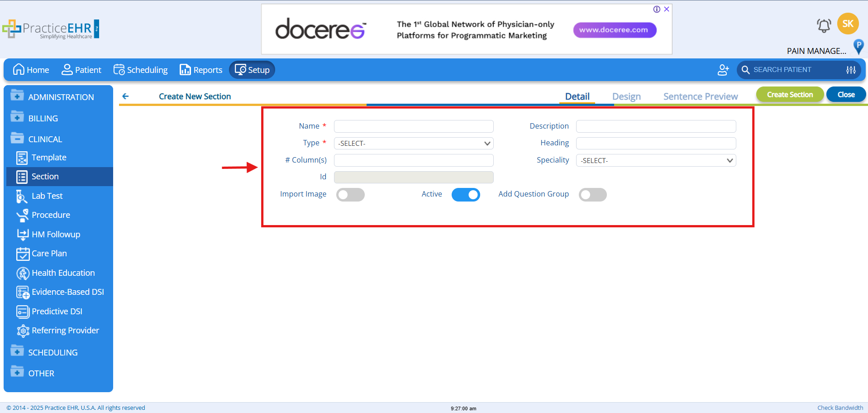Toggle the Import Image switch
This screenshot has height=413, width=868.
(350, 195)
